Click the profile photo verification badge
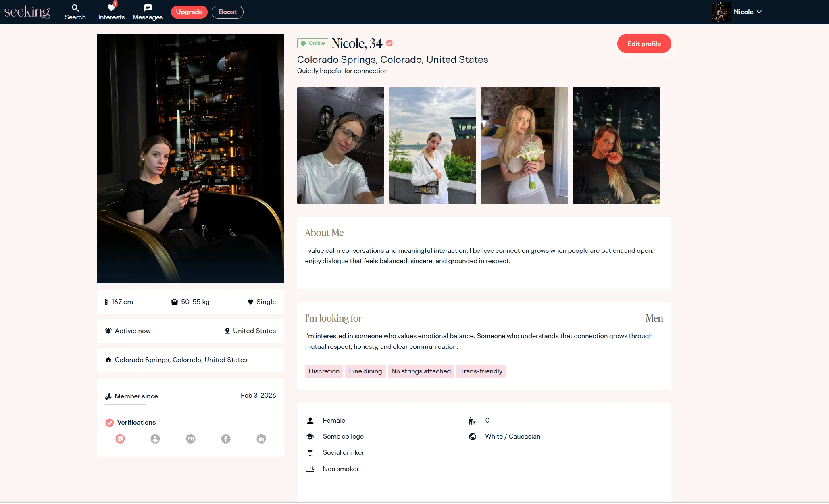829x504 pixels. (155, 439)
